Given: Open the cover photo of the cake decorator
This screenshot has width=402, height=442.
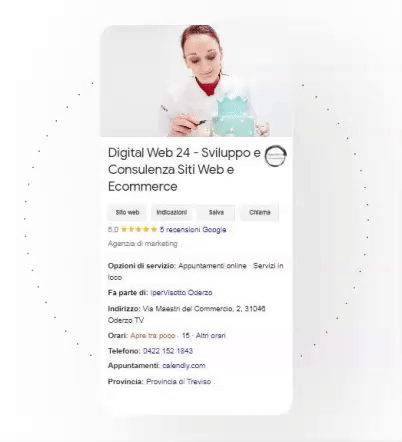Looking at the screenshot, I should pyautogui.click(x=196, y=81).
